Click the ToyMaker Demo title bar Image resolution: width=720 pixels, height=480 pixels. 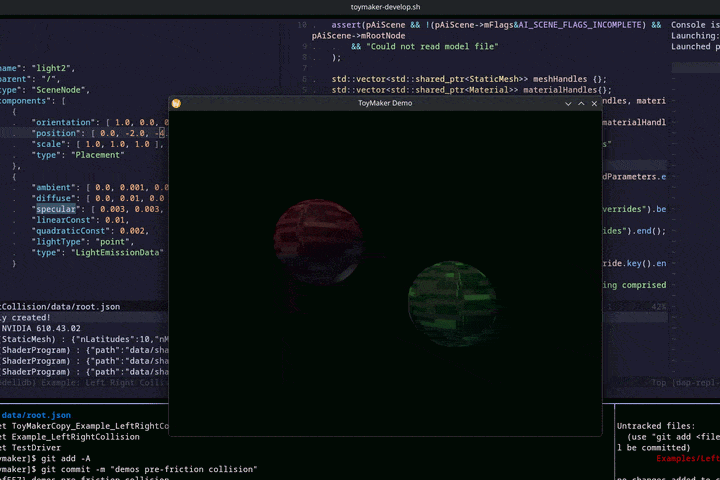coord(385,103)
